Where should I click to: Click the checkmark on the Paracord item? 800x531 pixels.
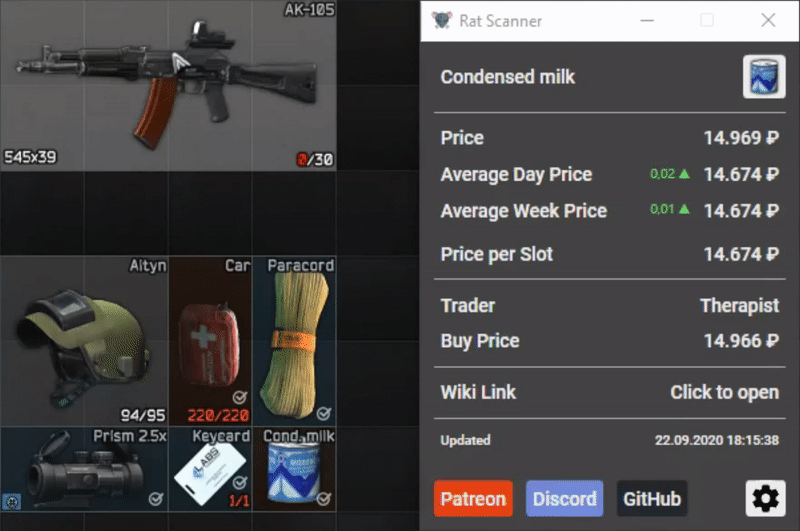(x=323, y=413)
